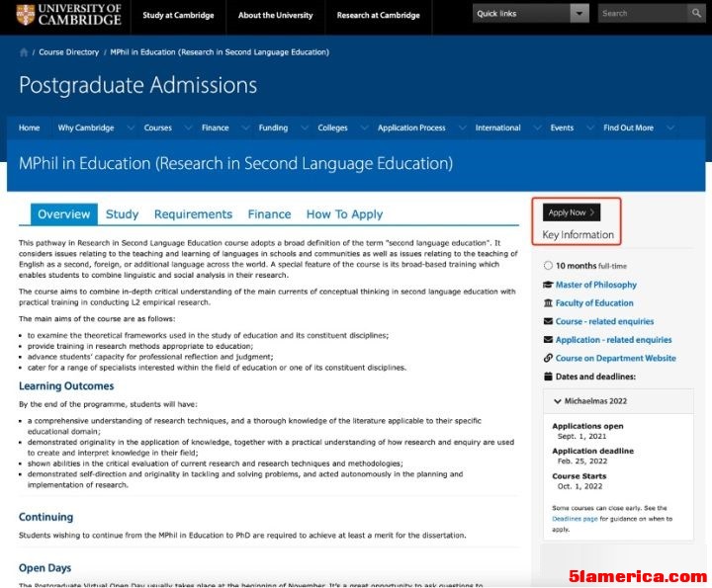Open Colleges navigation item
Screen dimensions: 712x588
tap(332, 127)
